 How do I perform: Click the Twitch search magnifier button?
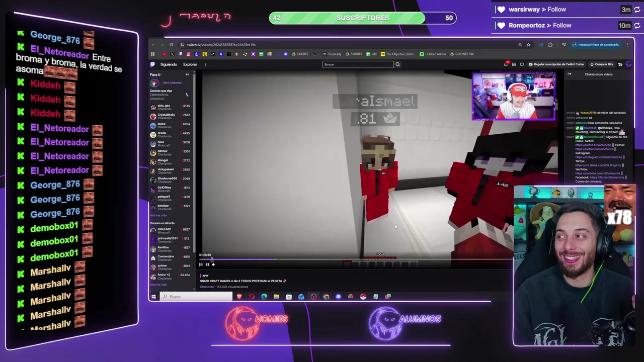[x=397, y=64]
